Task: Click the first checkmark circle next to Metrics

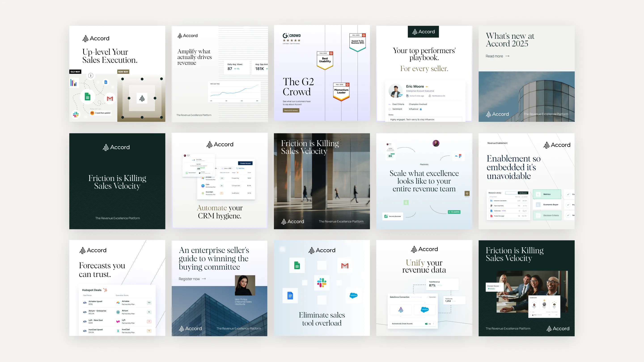Action: tap(568, 194)
